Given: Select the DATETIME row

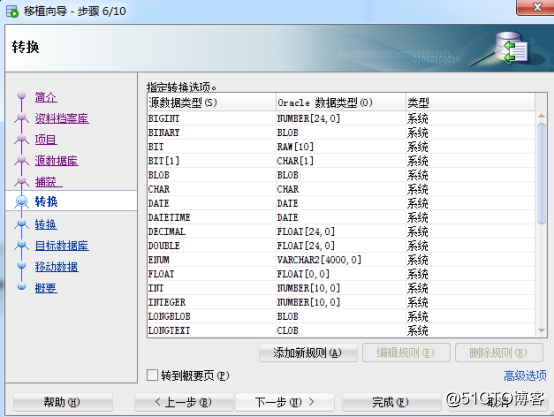Looking at the screenshot, I should coord(341,217).
